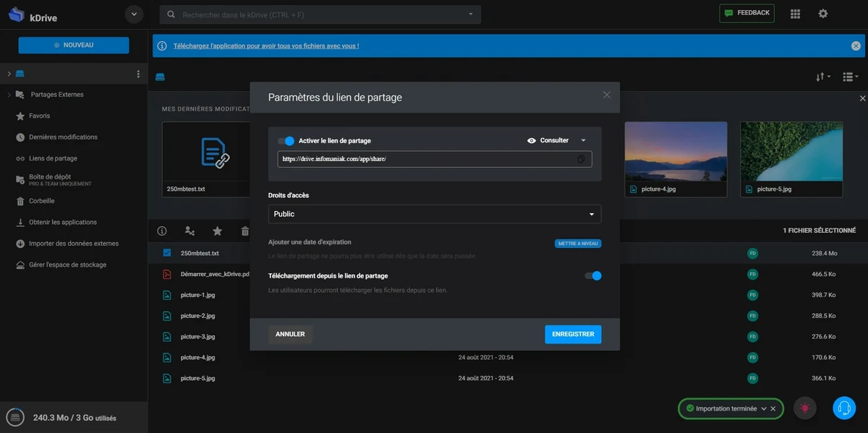Click the kDrive logo icon

coord(17,14)
